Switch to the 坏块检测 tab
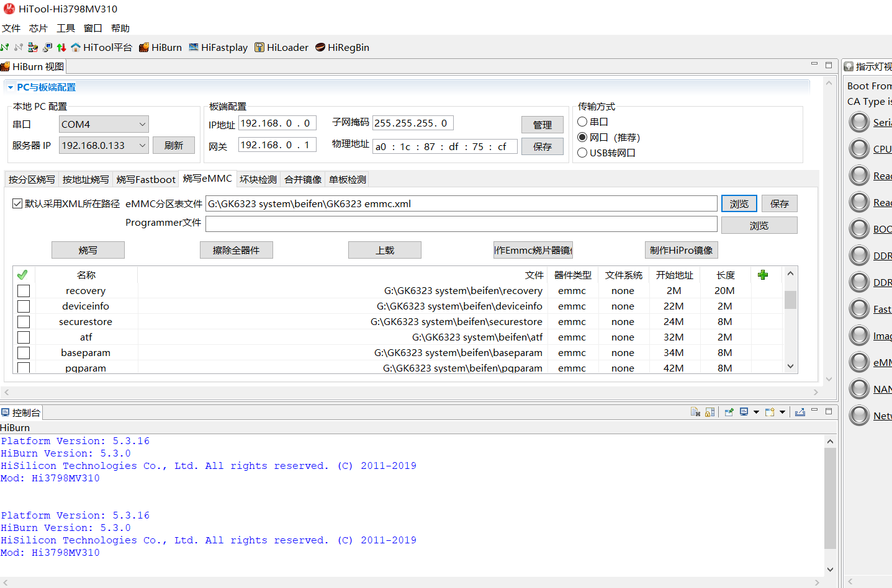Viewport: 892px width, 588px height. [x=258, y=179]
